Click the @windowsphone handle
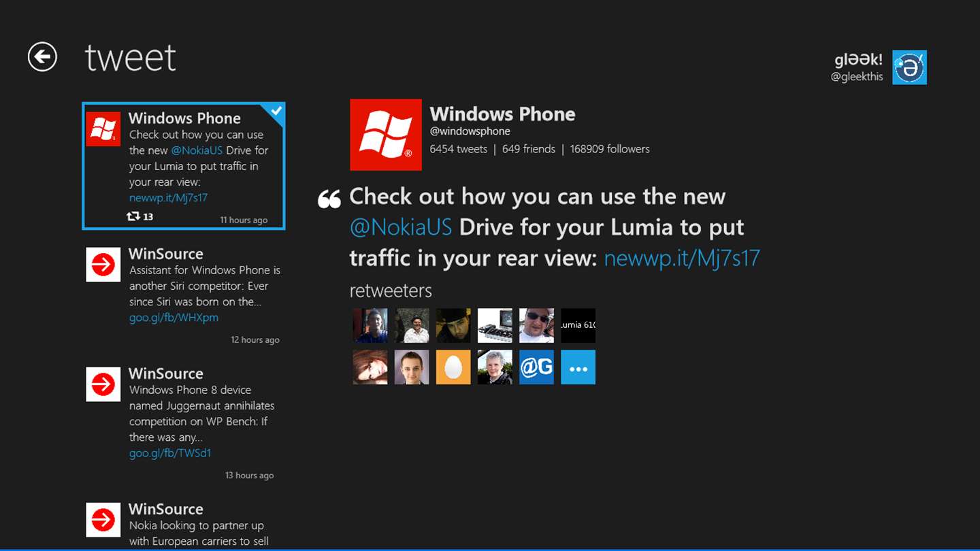 (470, 131)
